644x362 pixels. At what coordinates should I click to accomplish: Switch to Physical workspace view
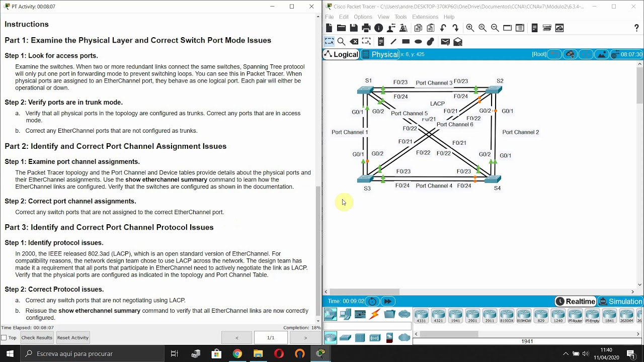click(x=380, y=54)
